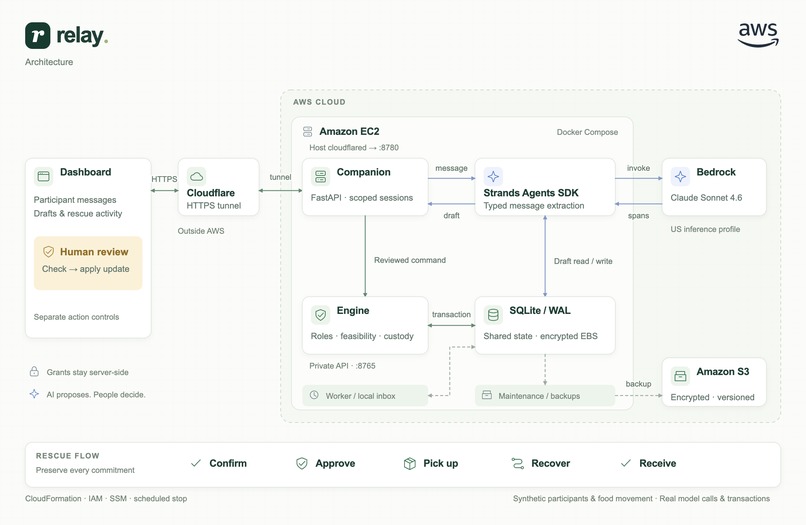The height and width of the screenshot is (525, 806).
Task: Click the Bedrock heading
Action: (x=716, y=172)
